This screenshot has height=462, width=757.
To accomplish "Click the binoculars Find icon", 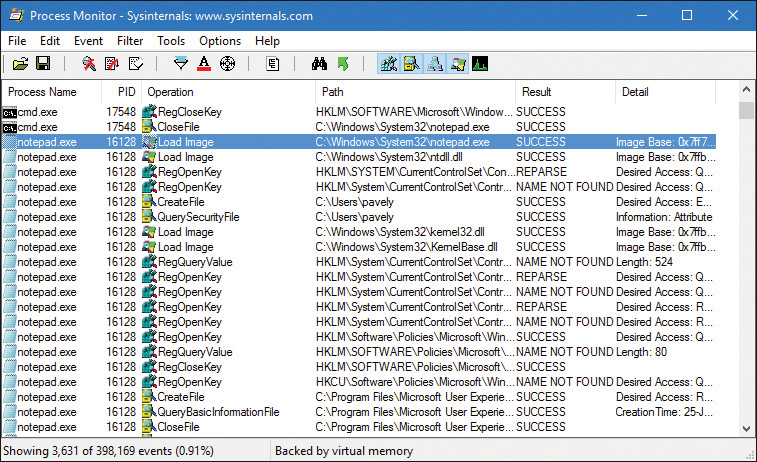I will coord(320,64).
